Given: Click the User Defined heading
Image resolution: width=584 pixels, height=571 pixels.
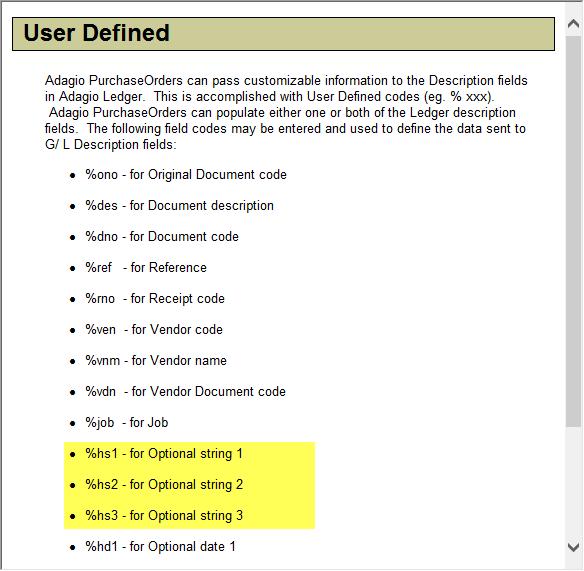Looking at the screenshot, I should [x=96, y=33].
